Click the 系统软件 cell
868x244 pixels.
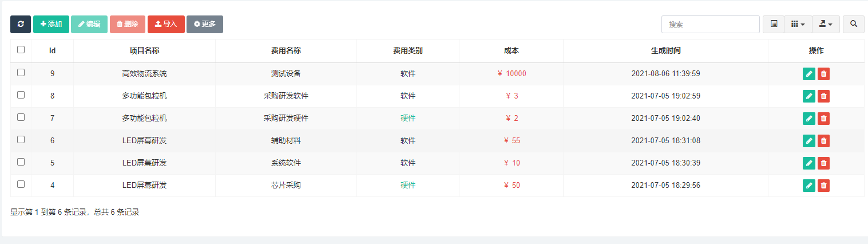point(286,163)
